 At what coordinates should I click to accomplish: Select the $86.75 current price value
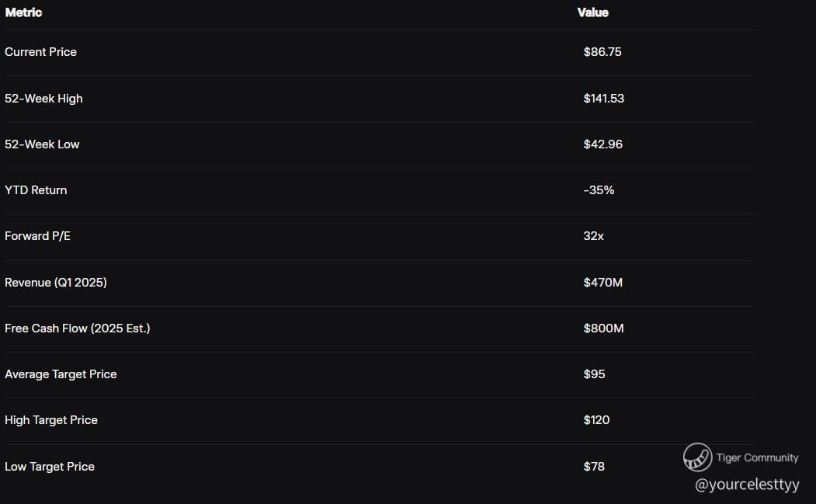tap(602, 52)
